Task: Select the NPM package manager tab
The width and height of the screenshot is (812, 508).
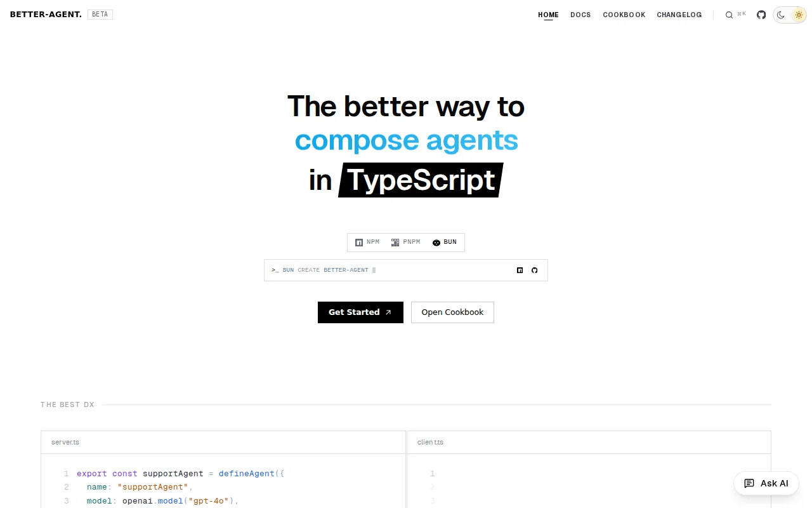Action: point(367,243)
